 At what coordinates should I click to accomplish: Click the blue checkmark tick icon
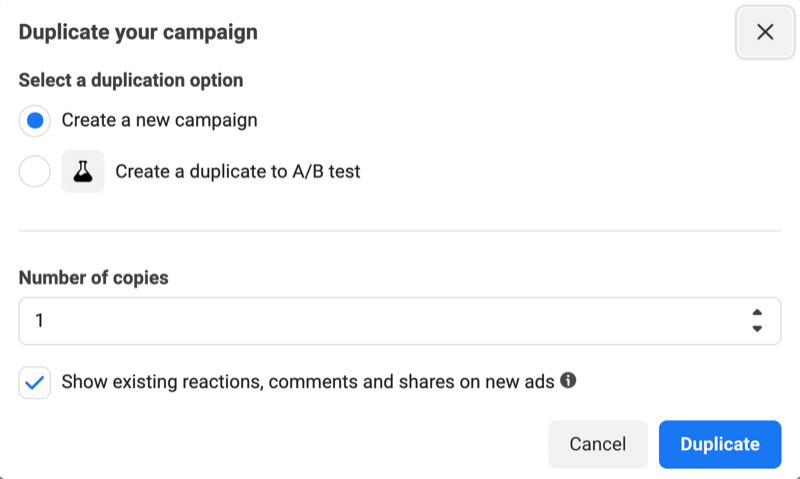pos(35,383)
